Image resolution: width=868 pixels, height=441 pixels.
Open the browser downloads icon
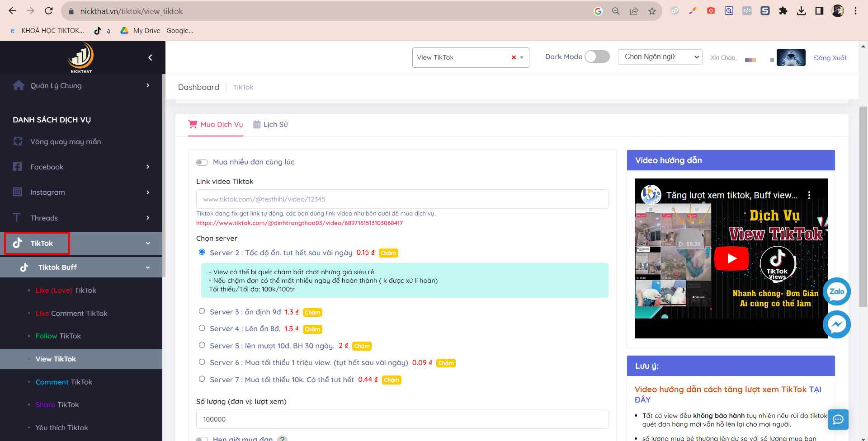(801, 11)
